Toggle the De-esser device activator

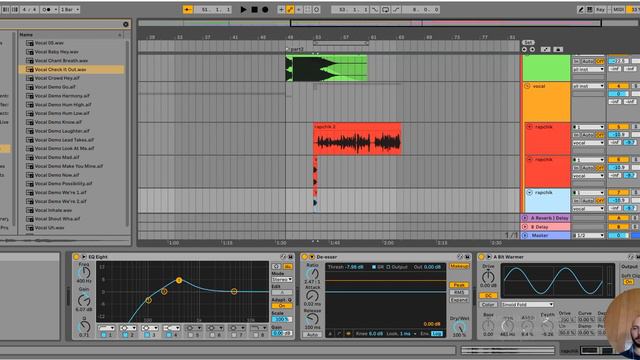pos(304,257)
